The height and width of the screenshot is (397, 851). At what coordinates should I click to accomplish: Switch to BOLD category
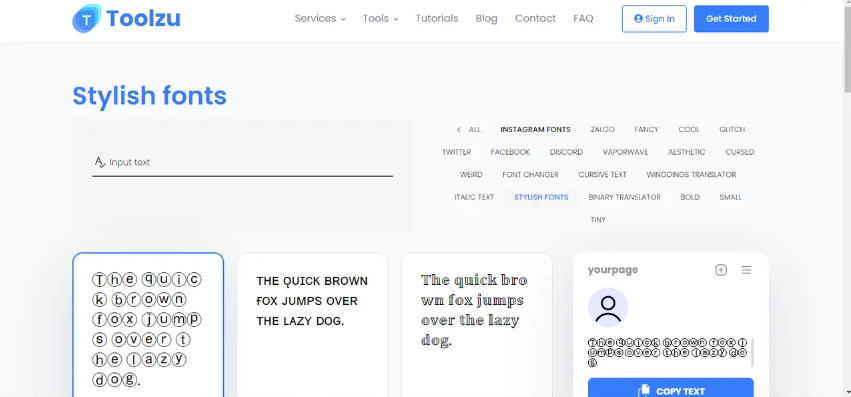point(690,197)
